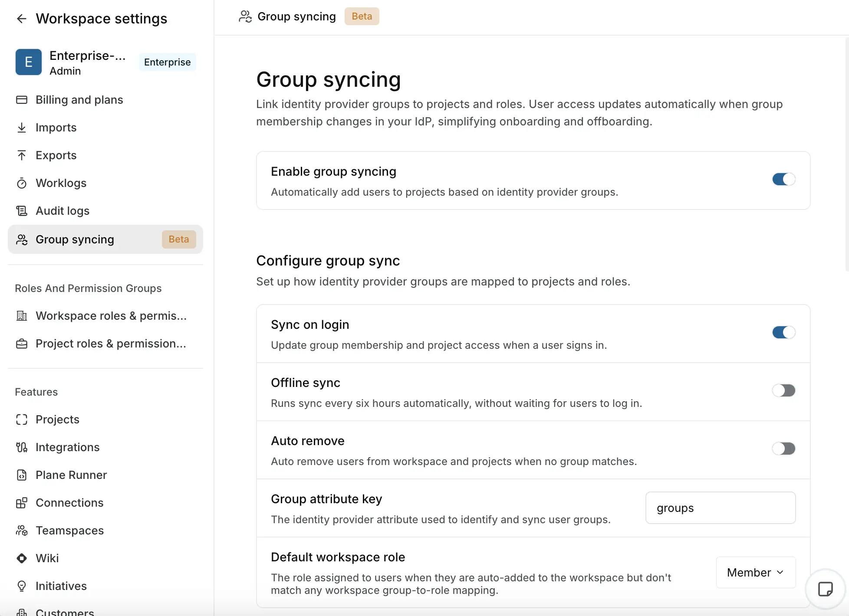Click the Billing and plans card icon
The image size is (849, 616).
tap(22, 100)
